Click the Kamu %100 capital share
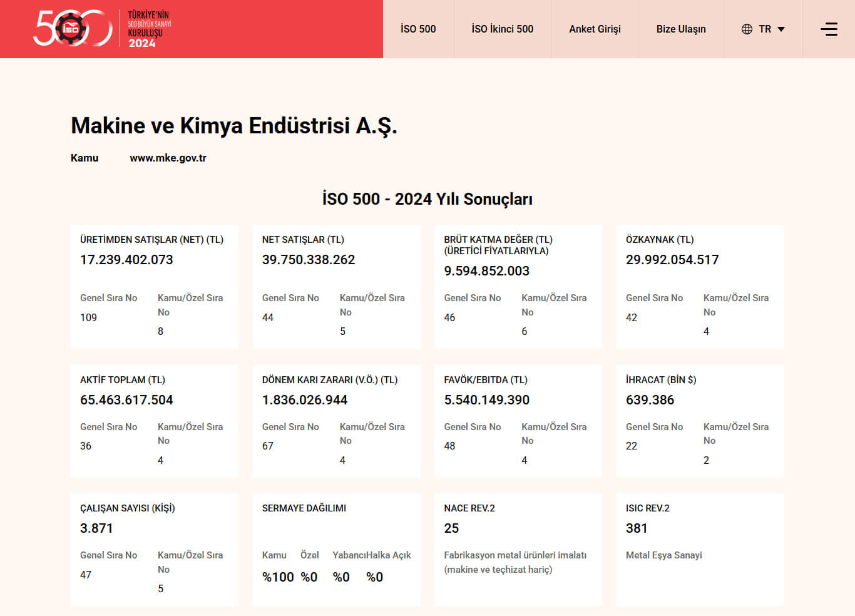 click(277, 577)
